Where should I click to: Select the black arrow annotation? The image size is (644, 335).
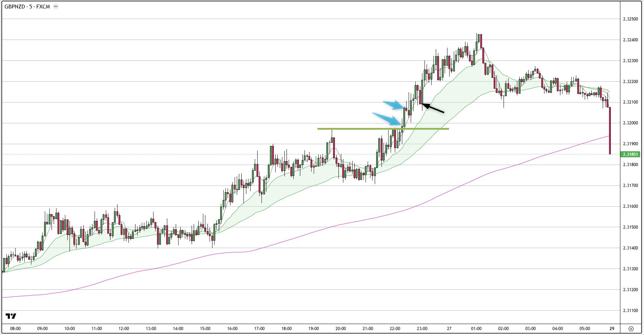[x=433, y=108]
